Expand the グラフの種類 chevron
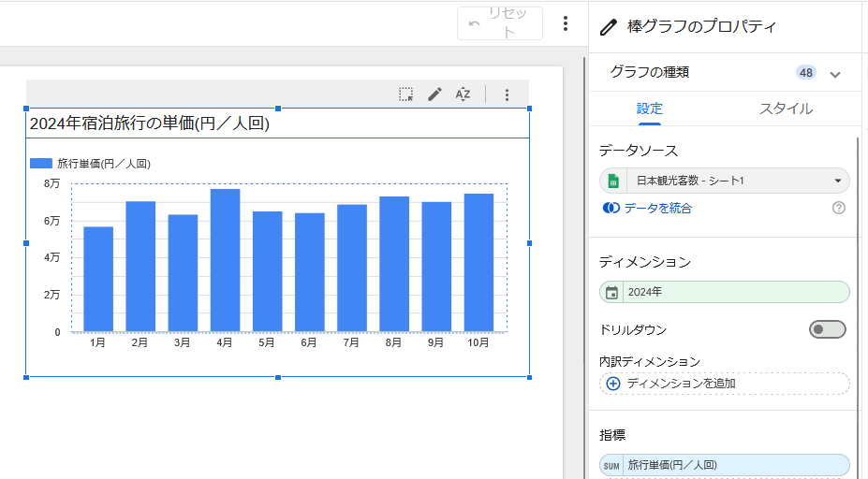868x479 pixels. coord(835,73)
